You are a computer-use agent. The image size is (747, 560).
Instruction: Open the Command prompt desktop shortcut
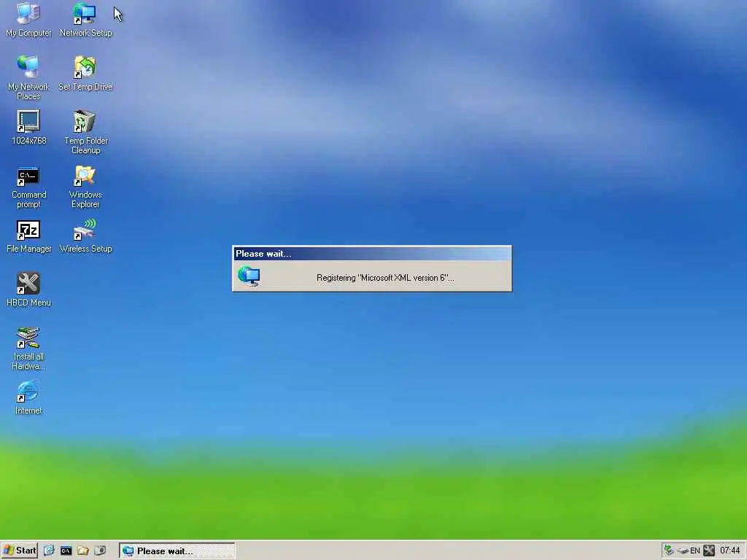tap(28, 187)
